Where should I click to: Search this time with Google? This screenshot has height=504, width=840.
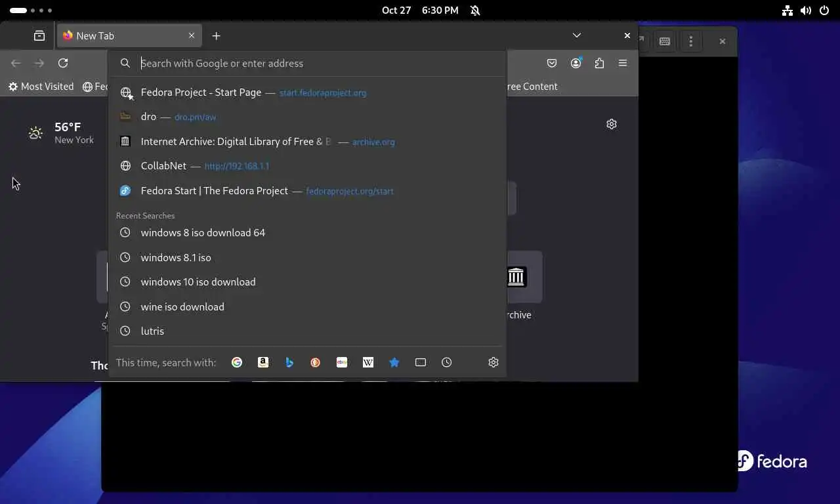(237, 362)
